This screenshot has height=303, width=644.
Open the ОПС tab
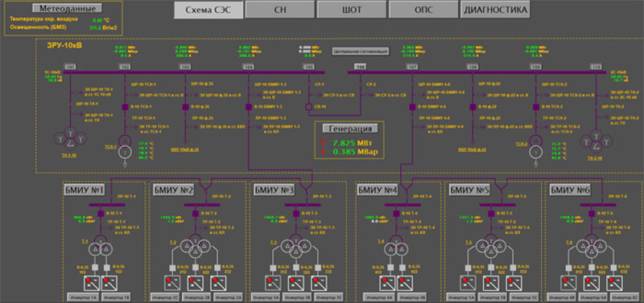click(424, 10)
